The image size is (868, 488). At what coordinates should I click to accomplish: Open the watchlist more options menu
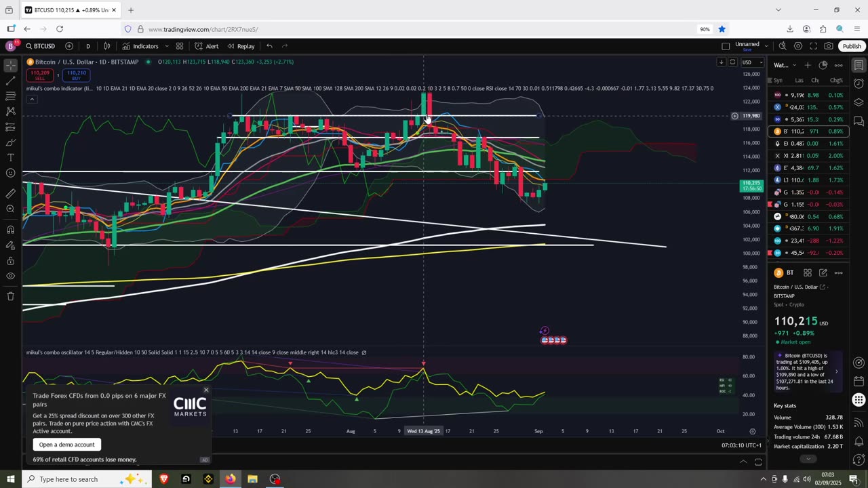[839, 65]
